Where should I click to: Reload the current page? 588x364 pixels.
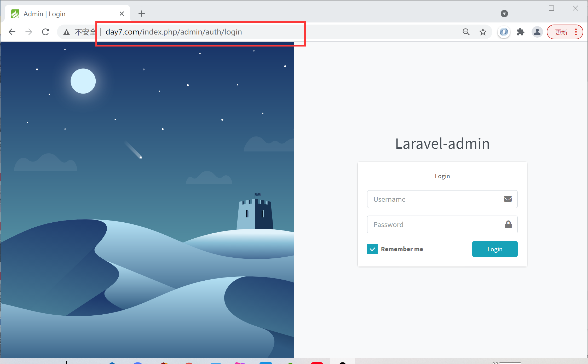coord(46,32)
